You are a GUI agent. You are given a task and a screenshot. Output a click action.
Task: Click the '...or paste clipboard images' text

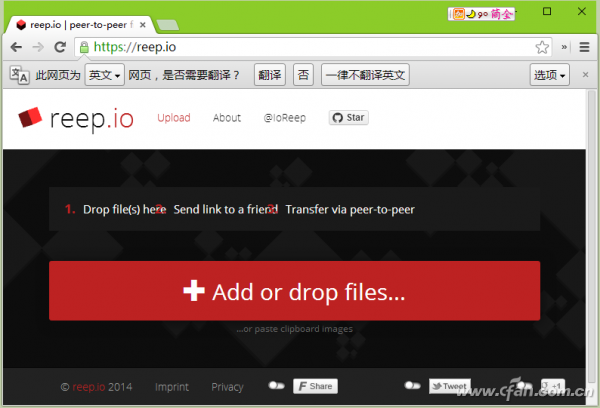click(x=294, y=329)
